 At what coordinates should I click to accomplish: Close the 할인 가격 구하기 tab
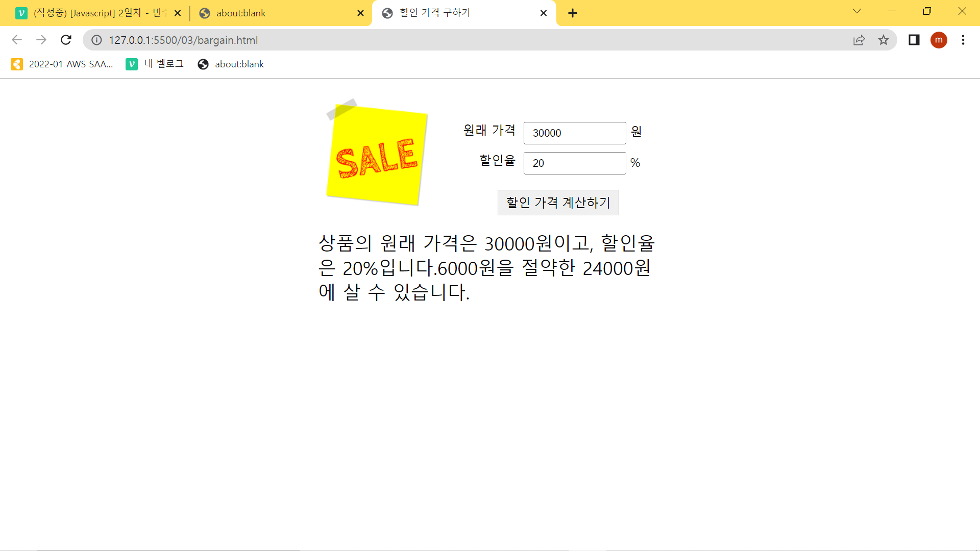coord(544,13)
